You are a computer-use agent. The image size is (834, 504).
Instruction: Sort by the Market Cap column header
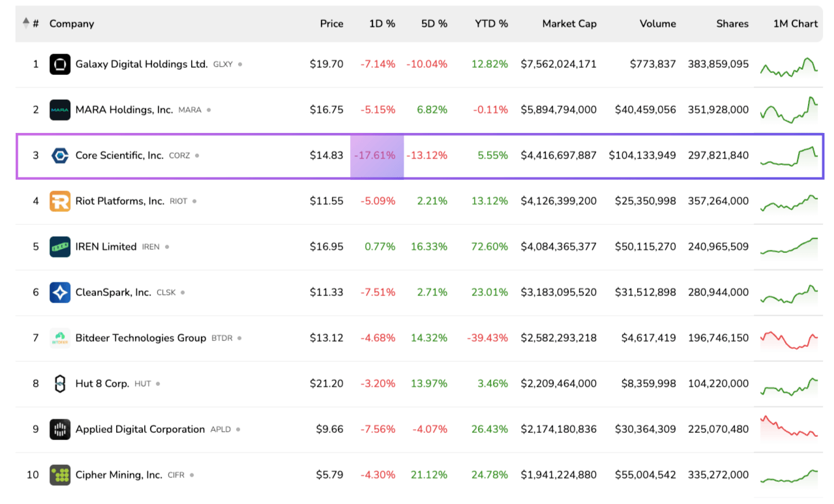click(x=569, y=23)
